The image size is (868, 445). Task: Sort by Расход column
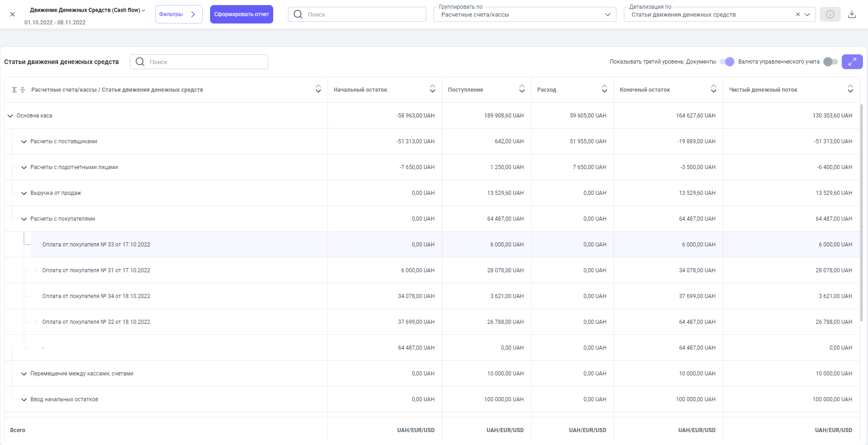click(604, 89)
